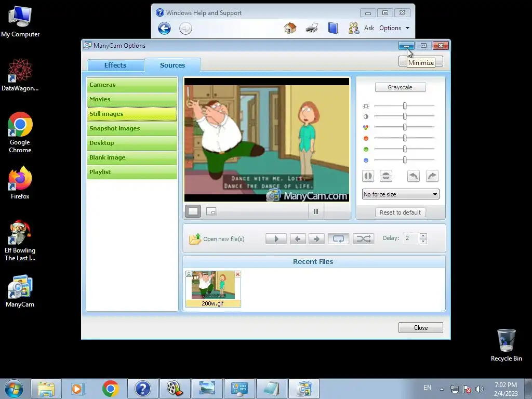532x399 pixels.
Task: Select the 200w.gif recent file thumbnail
Action: click(x=213, y=289)
